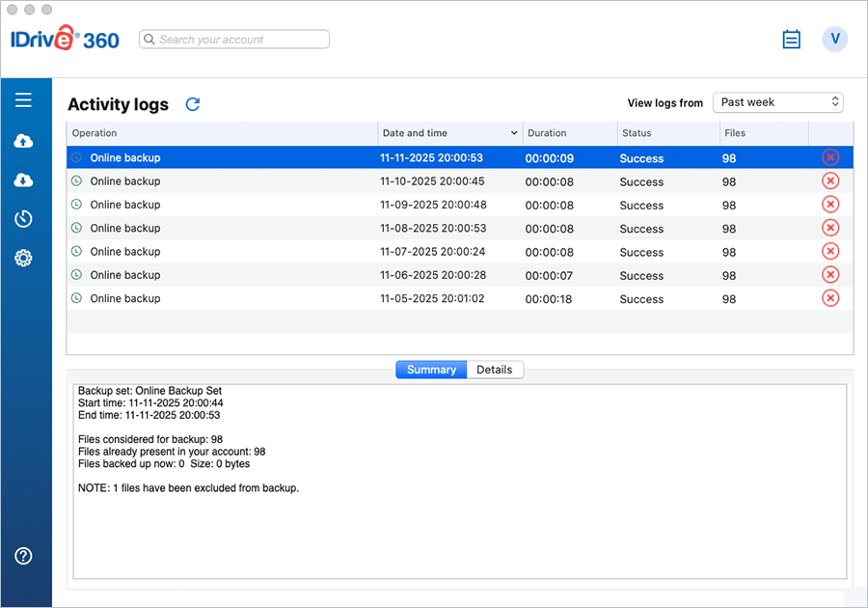Switch to the Details tab
The image size is (868, 608).
click(x=495, y=370)
